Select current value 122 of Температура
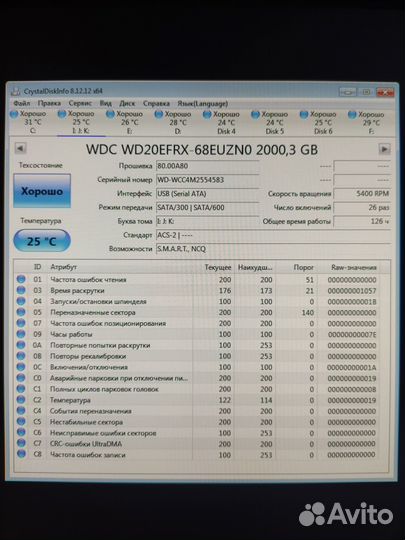The width and height of the screenshot is (405, 540). point(225,400)
